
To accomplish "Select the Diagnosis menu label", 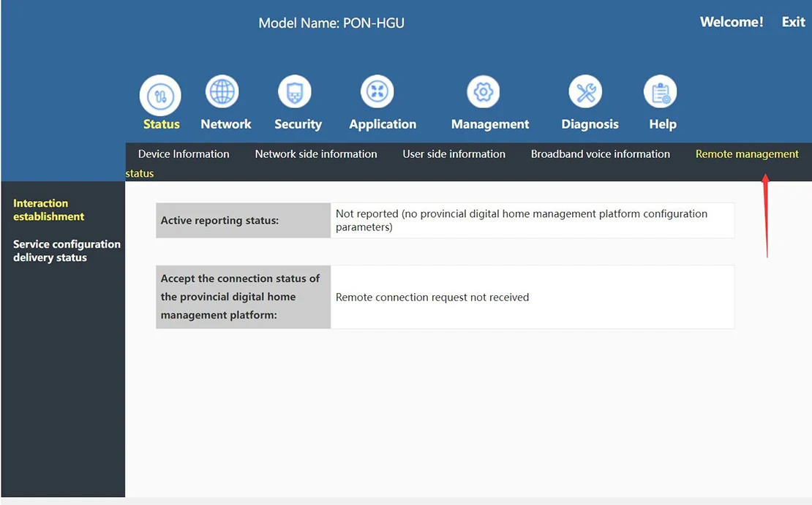I will (590, 125).
